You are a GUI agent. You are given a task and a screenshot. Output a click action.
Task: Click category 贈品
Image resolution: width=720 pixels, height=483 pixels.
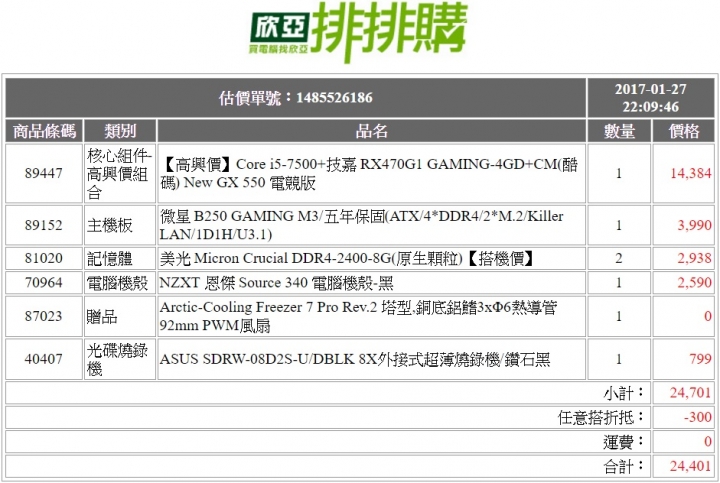point(102,316)
